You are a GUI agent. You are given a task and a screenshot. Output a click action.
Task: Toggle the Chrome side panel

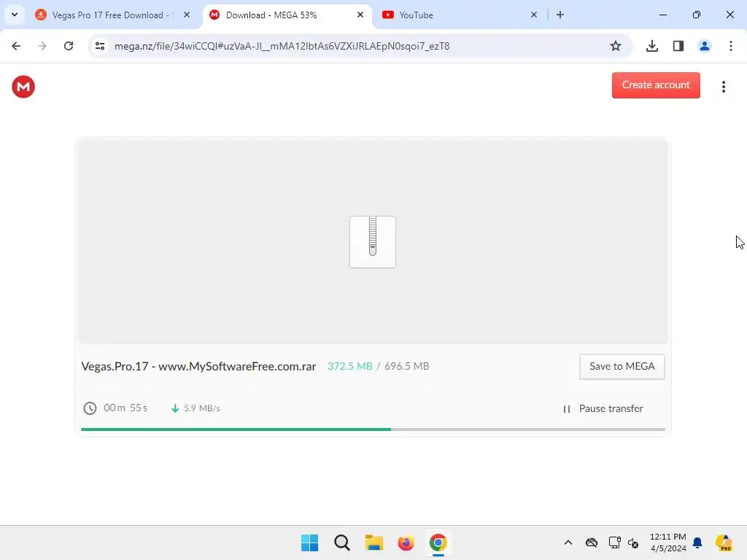click(678, 46)
